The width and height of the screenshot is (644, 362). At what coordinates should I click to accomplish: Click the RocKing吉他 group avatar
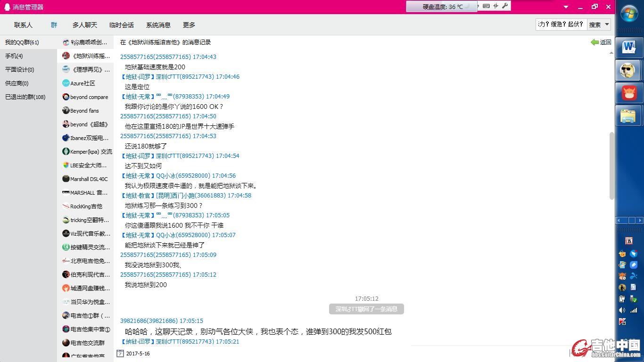(66, 206)
